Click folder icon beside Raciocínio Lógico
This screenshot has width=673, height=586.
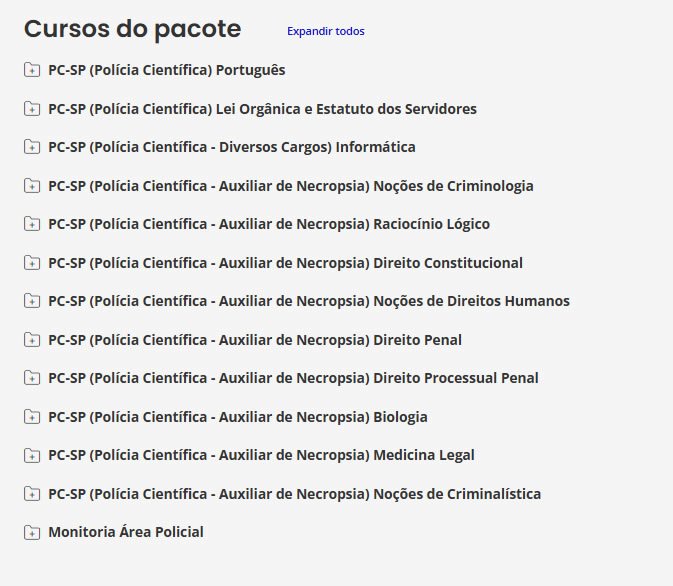(32, 225)
